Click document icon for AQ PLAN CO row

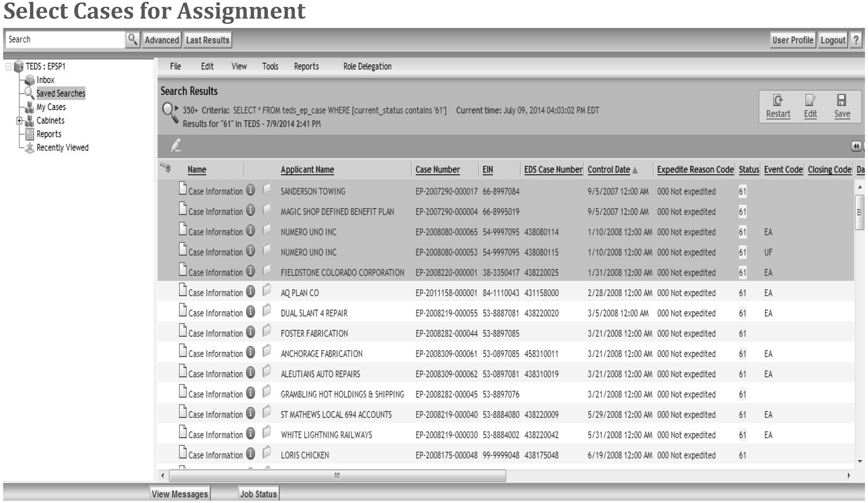pyautogui.click(x=183, y=290)
